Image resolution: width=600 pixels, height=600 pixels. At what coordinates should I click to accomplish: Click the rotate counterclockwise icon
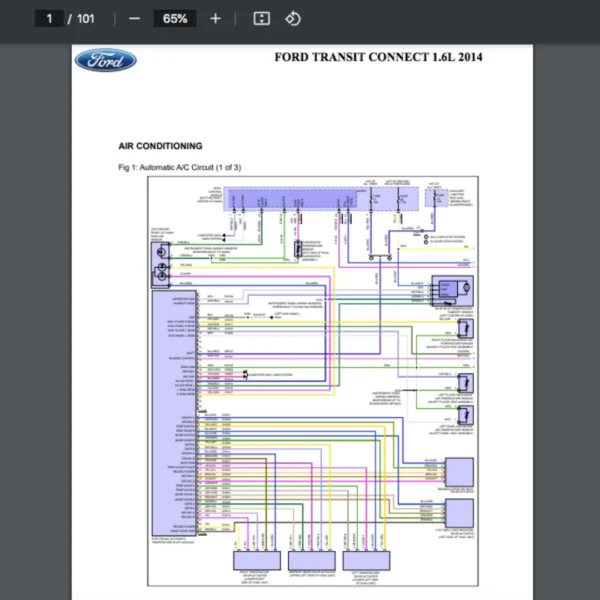(293, 19)
